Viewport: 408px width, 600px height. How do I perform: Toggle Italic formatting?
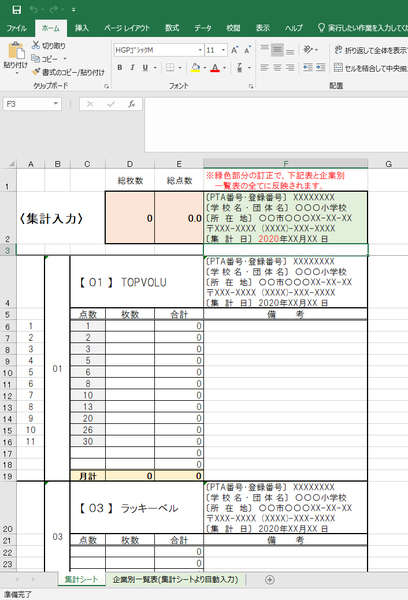click(x=132, y=68)
